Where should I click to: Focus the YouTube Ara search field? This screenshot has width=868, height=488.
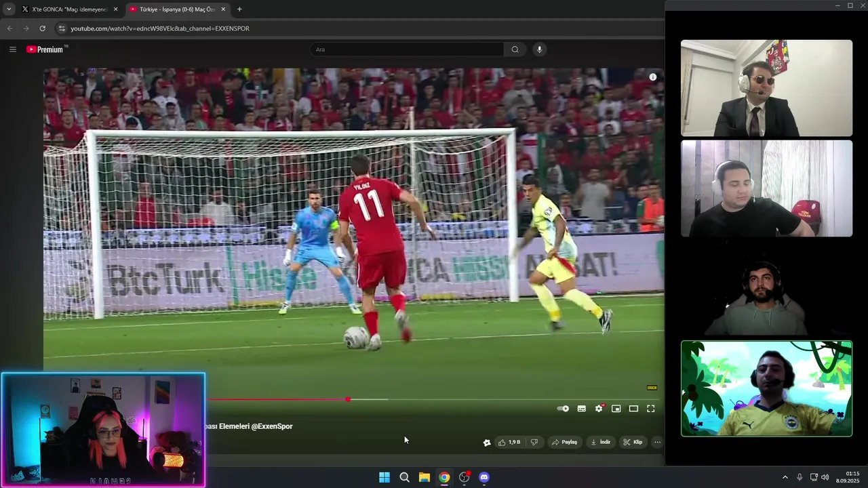(x=407, y=49)
